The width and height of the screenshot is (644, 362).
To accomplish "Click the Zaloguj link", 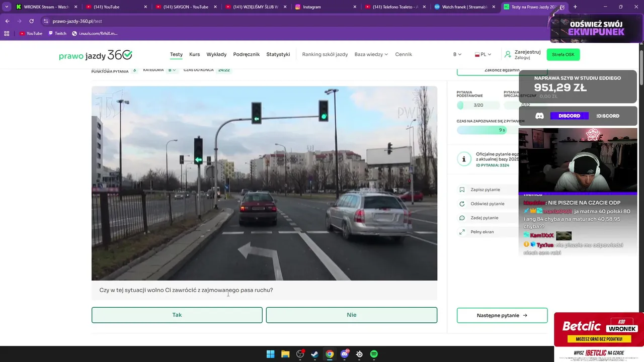I will coord(522,58).
